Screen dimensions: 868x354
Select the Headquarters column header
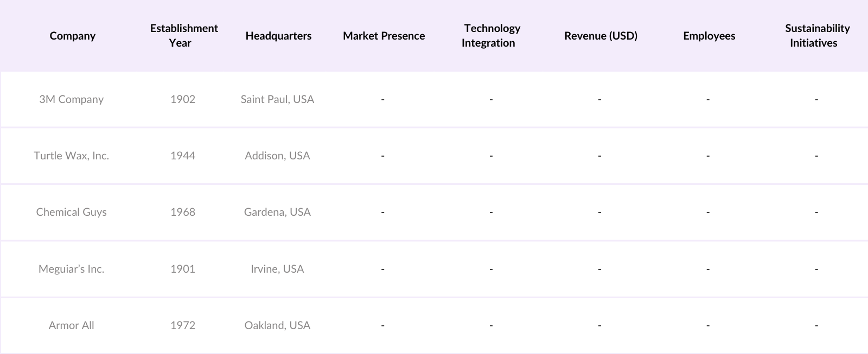coord(278,36)
